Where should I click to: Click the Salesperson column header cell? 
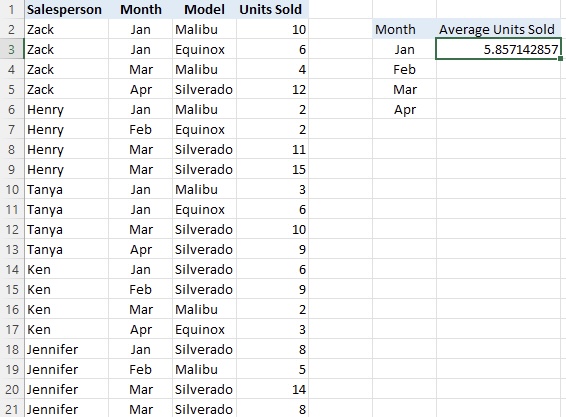click(66, 9)
